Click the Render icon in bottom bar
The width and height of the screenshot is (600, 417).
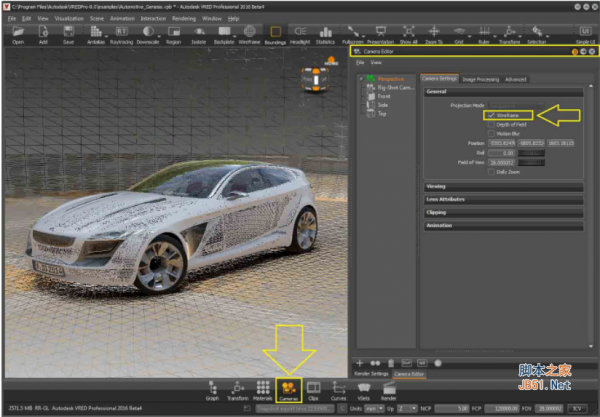click(x=389, y=389)
